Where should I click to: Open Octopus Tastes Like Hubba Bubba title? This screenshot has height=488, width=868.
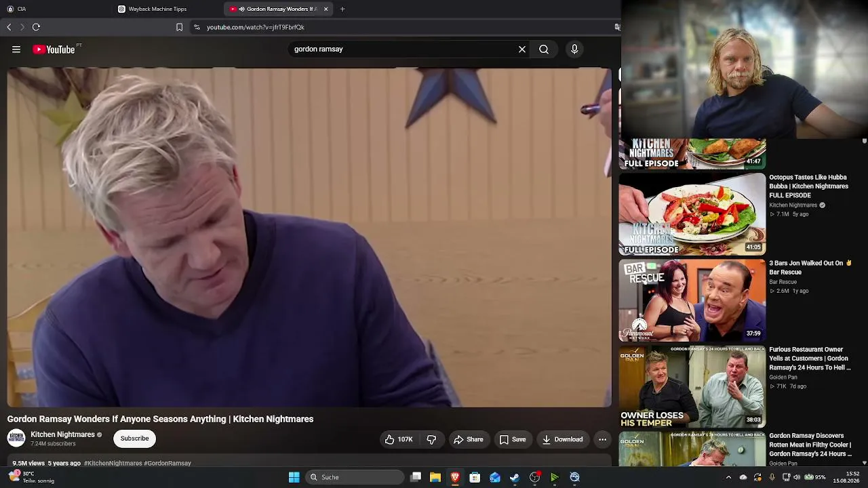[808, 186]
